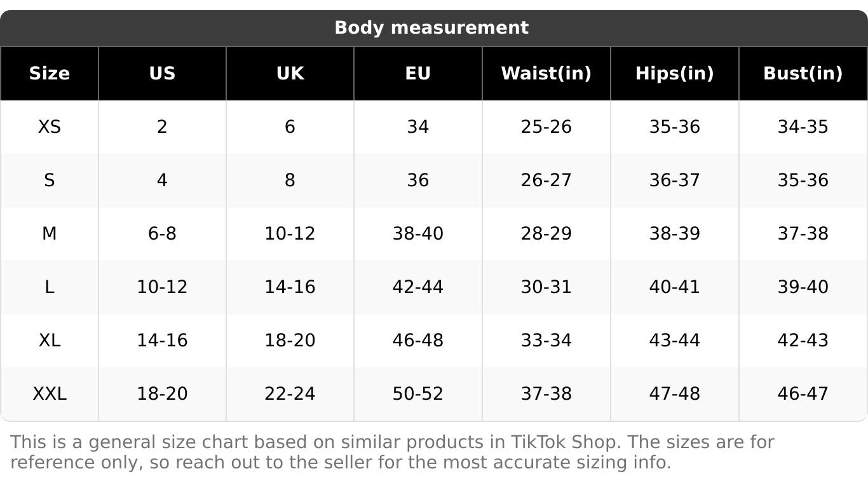This screenshot has width=868, height=483.
Task: Select the S row's EU value 36
Action: 418,180
